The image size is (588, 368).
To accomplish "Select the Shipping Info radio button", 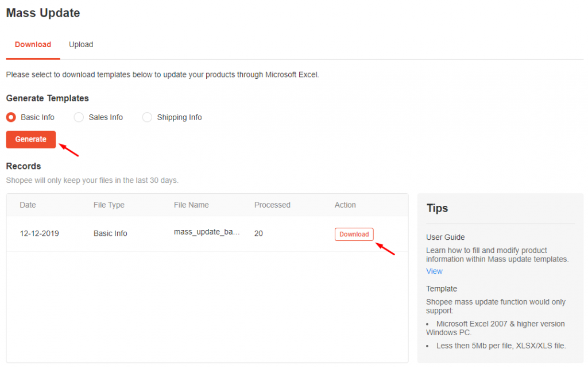I will click(147, 117).
